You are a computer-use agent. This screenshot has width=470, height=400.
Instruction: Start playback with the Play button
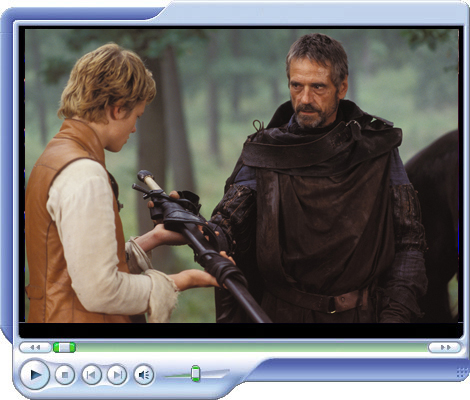(x=35, y=375)
